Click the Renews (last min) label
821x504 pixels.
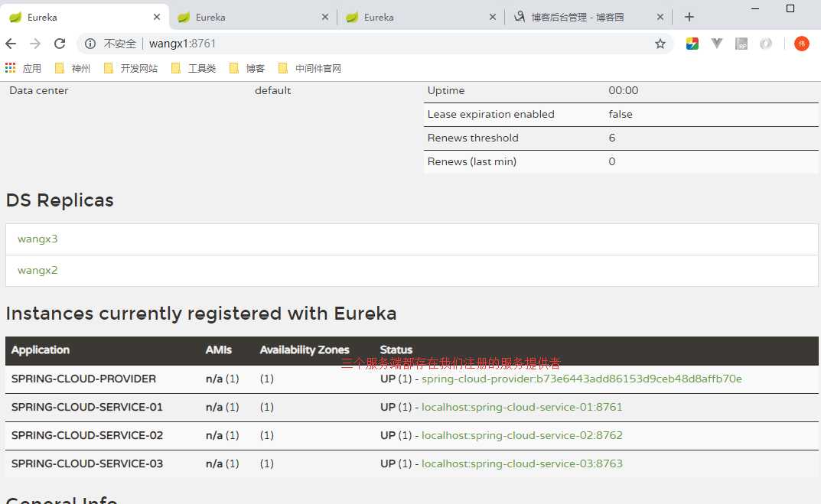tap(472, 161)
